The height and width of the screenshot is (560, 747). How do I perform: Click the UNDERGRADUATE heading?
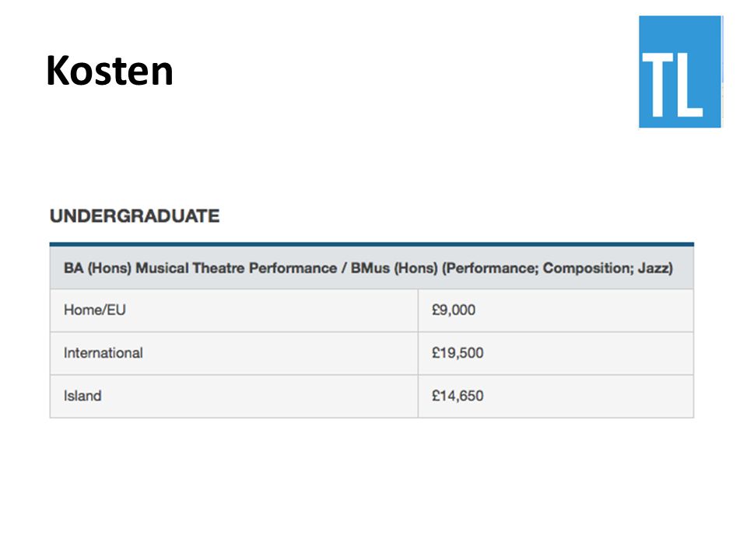(135, 216)
